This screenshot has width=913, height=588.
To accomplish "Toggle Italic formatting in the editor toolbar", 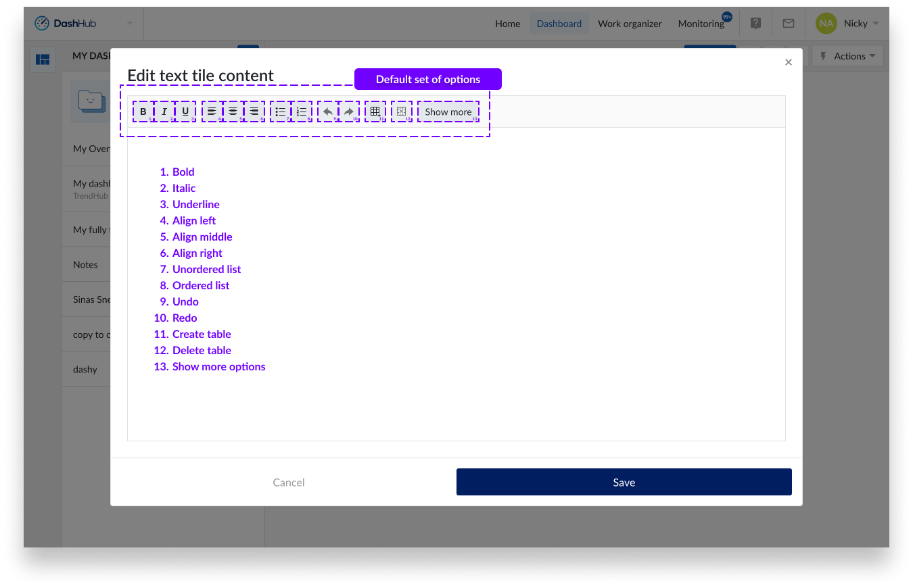I will [x=164, y=112].
